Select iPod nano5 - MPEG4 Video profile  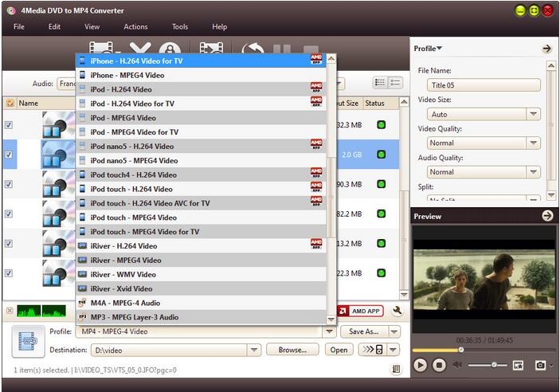[201, 160]
